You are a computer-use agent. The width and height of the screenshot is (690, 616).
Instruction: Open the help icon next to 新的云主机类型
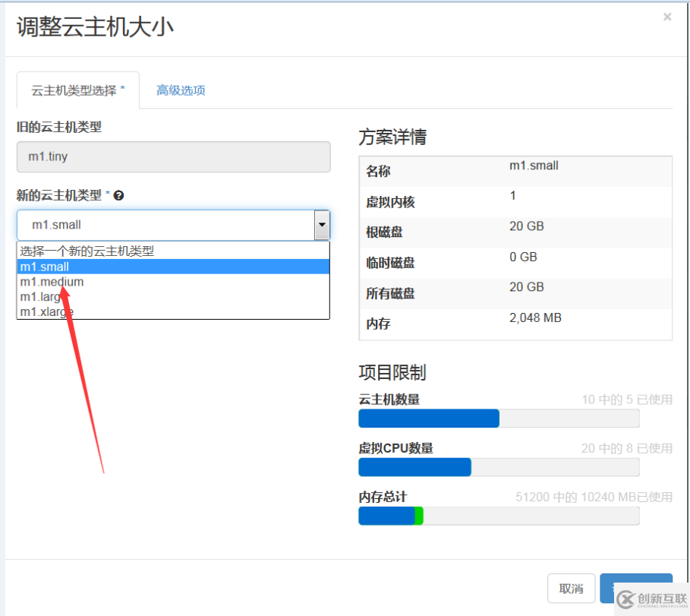click(x=118, y=195)
